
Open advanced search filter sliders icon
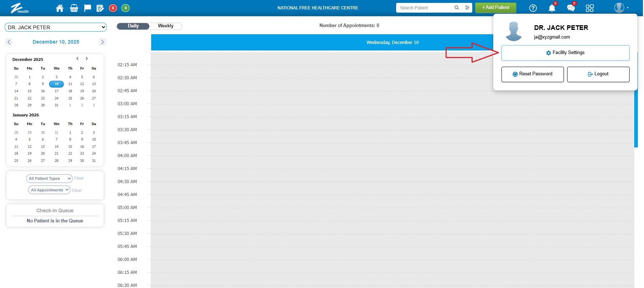[467, 8]
